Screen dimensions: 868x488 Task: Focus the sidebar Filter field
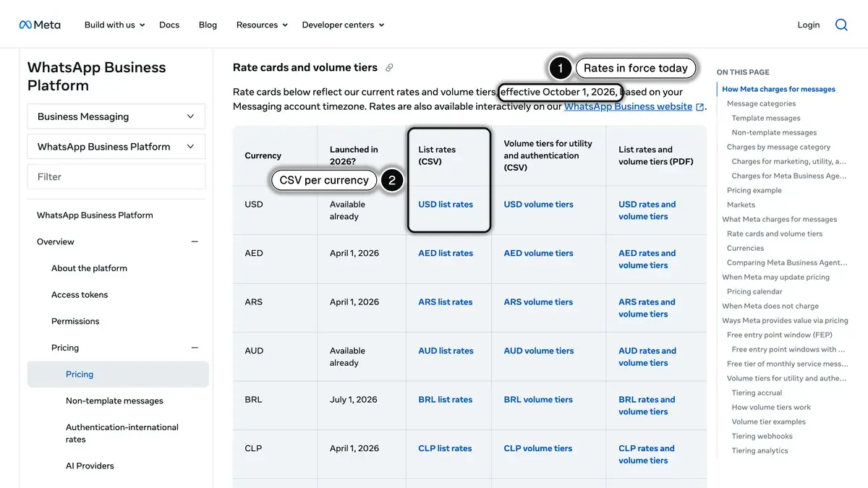click(116, 176)
